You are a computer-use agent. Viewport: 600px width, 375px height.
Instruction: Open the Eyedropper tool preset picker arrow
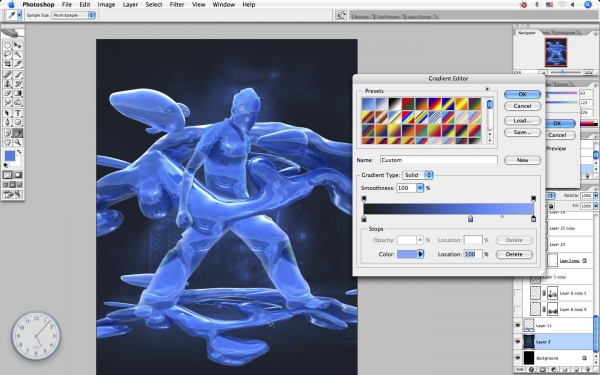(19, 15)
